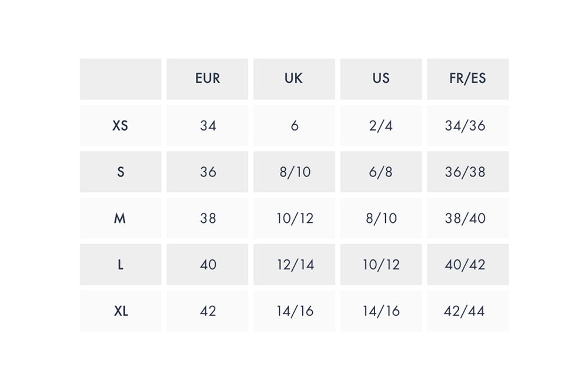Click the UK column header
The height and width of the screenshot is (390, 588).
point(294,79)
